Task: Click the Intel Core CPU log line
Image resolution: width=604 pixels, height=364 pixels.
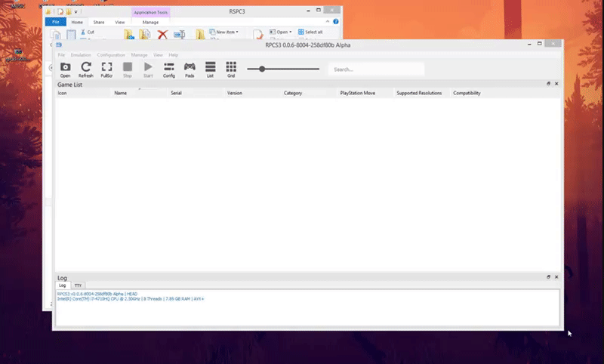Action: coord(131,299)
